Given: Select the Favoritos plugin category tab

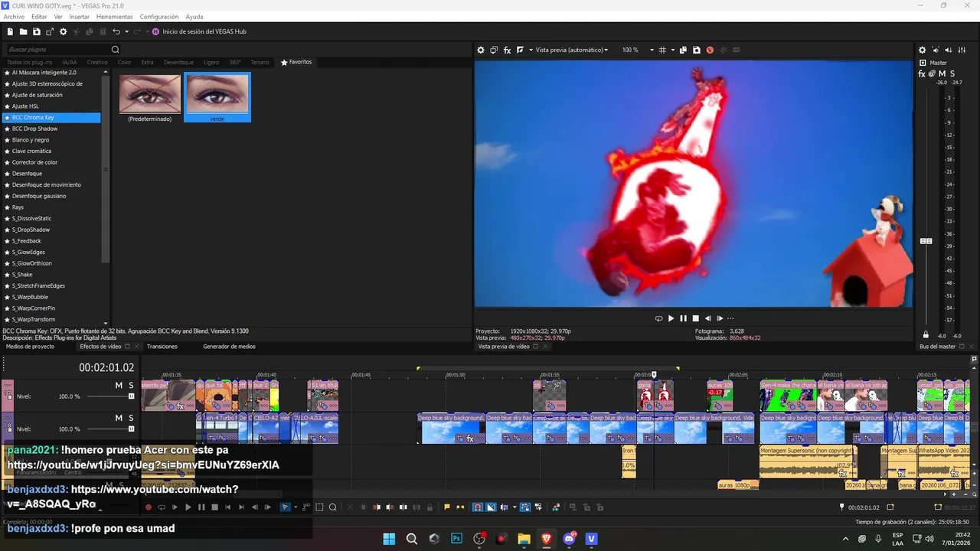Looking at the screenshot, I should pos(297,62).
